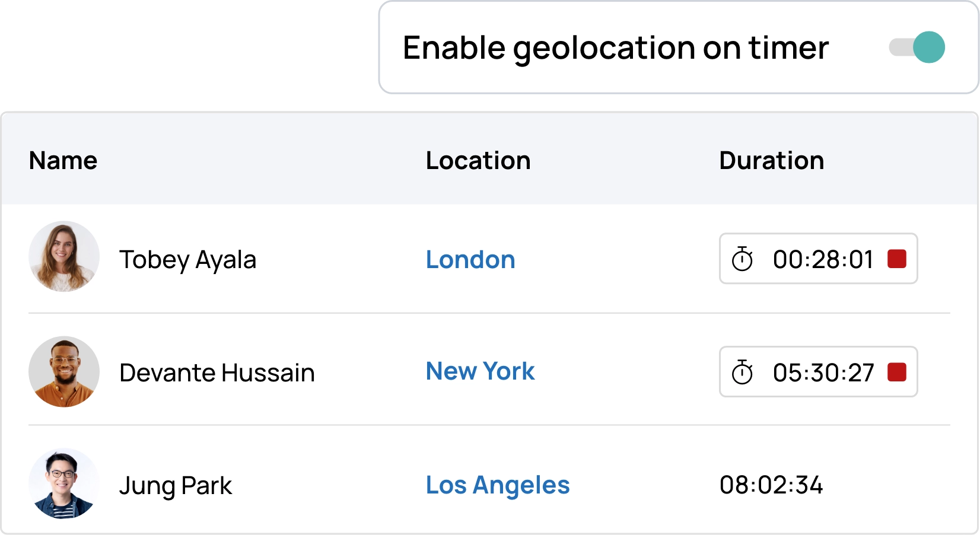Open the New York location link
Image resolution: width=980 pixels, height=535 pixels.
click(x=481, y=371)
